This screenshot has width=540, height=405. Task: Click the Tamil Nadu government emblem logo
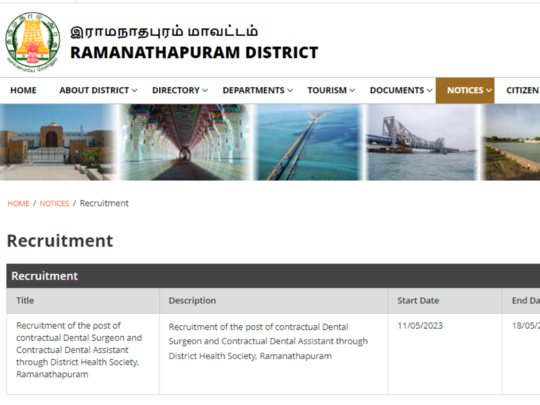click(33, 42)
